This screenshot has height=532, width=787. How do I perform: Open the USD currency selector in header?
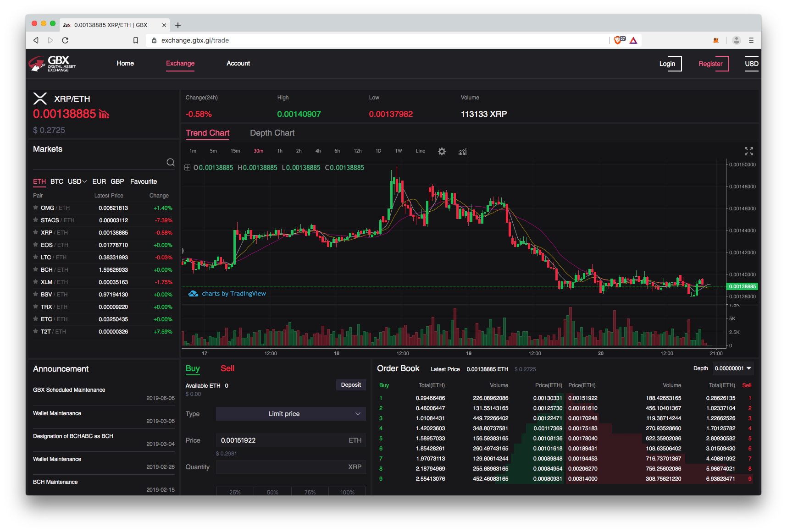(x=751, y=64)
